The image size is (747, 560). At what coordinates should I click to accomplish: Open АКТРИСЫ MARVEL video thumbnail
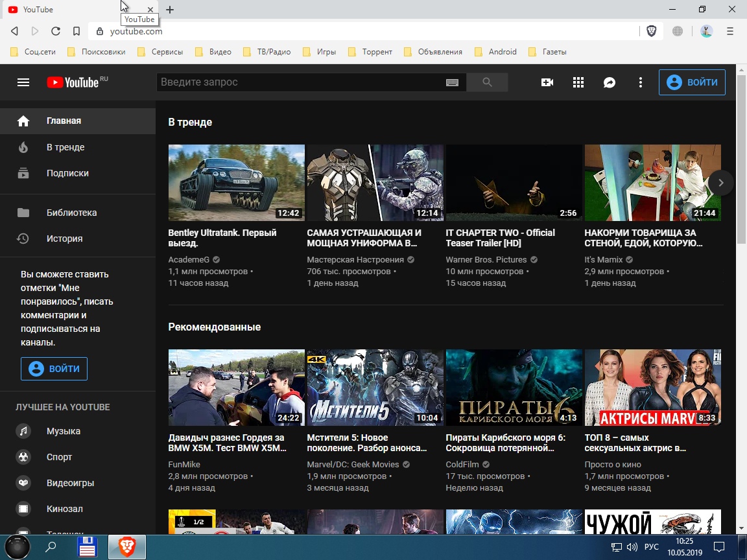coord(653,388)
